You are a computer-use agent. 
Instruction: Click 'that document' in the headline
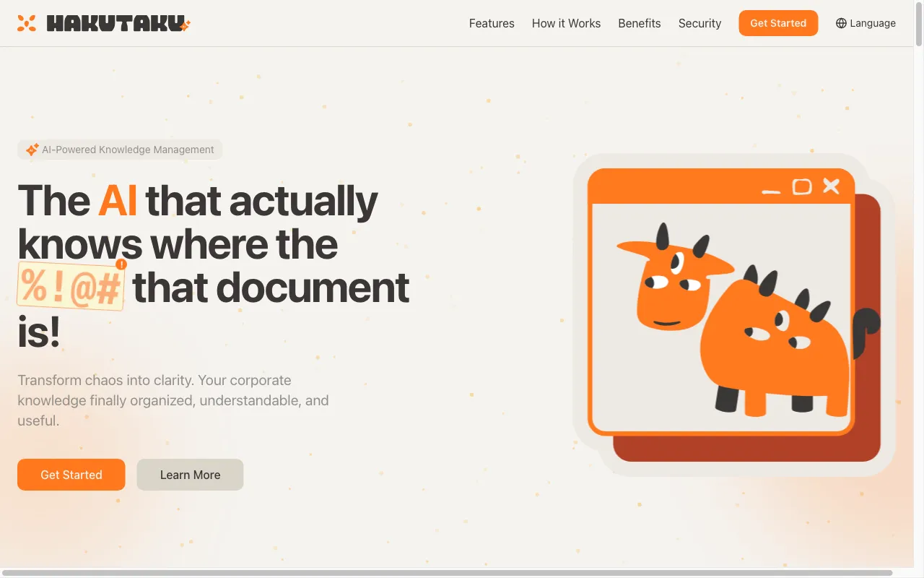[271, 288]
